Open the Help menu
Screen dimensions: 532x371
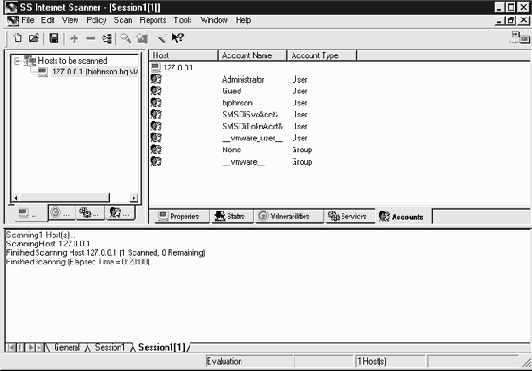(244, 20)
